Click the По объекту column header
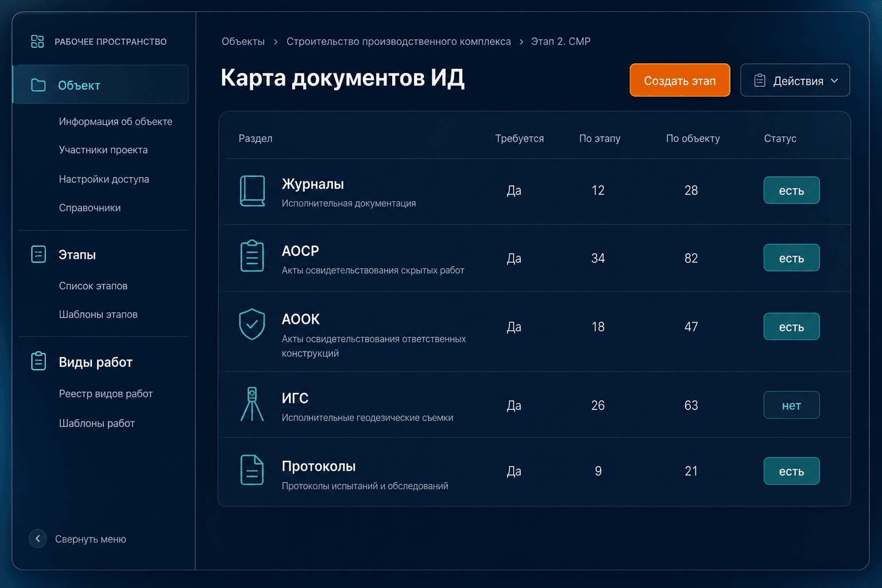The height and width of the screenshot is (588, 882). click(x=693, y=138)
